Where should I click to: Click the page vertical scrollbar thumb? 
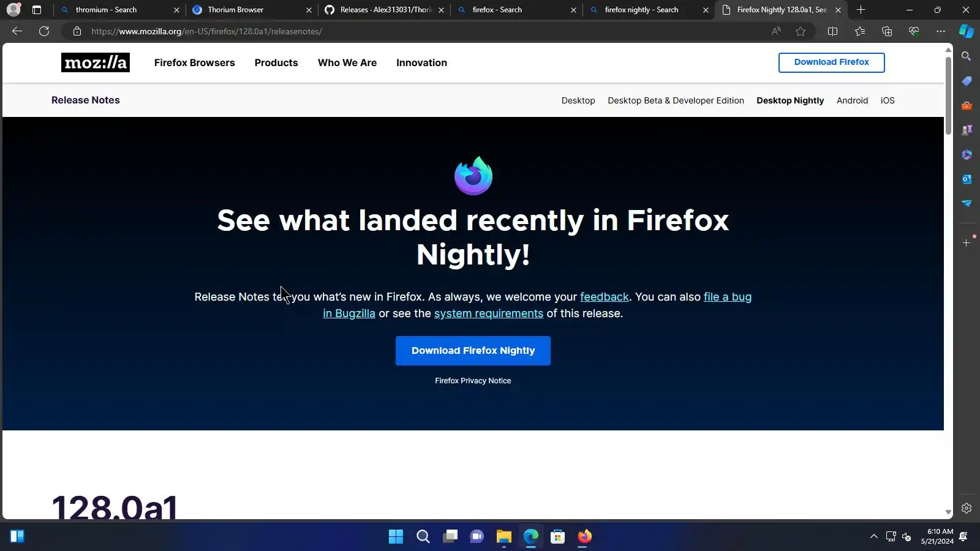pos(948,95)
